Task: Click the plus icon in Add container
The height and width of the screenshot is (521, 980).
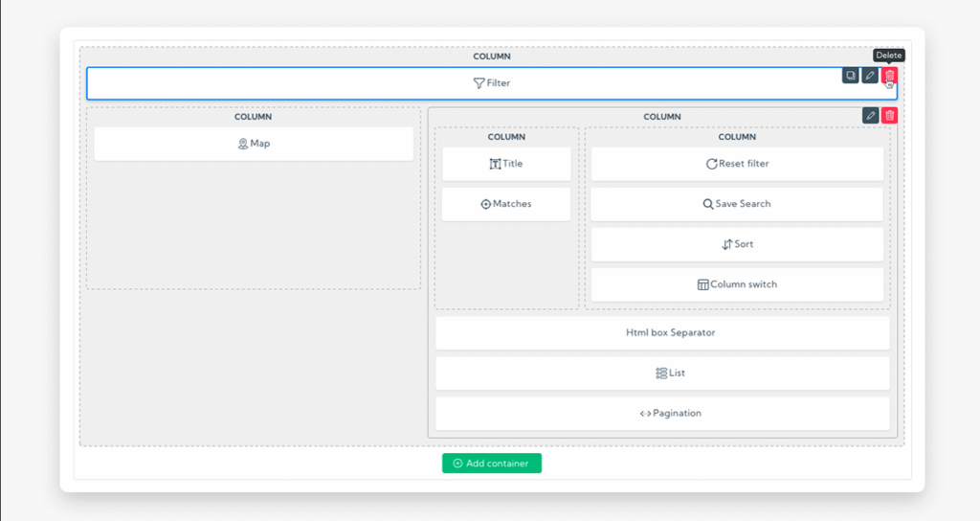Action: [457, 464]
